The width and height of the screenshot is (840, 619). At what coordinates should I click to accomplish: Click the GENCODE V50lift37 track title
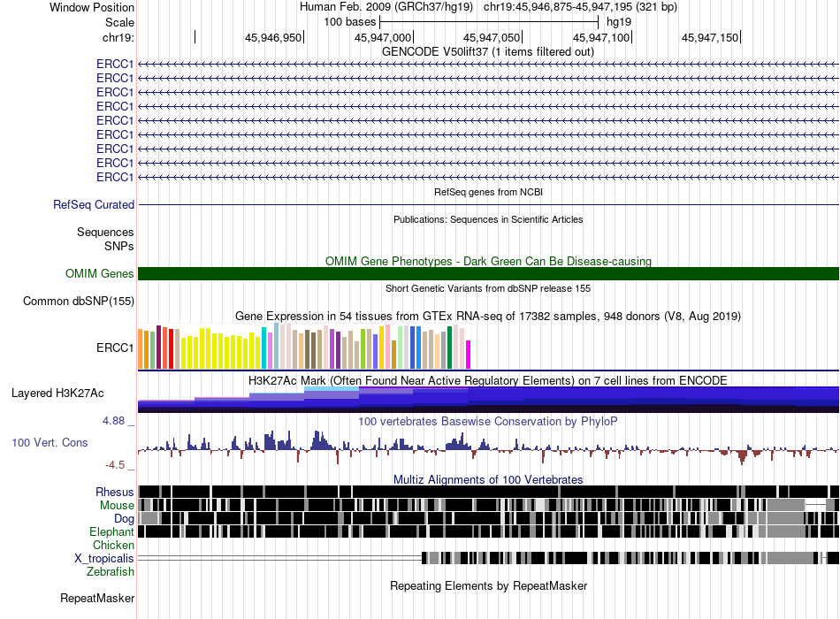(488, 52)
